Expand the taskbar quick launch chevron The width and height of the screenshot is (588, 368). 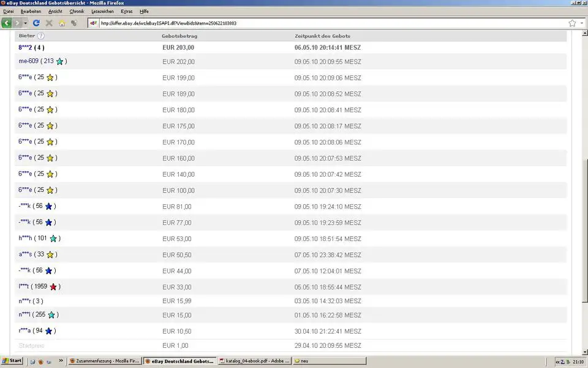61,361
